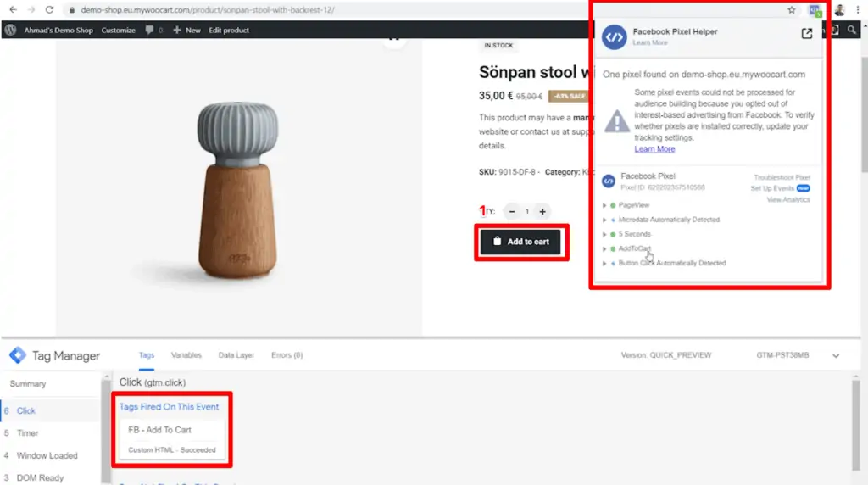Image resolution: width=868 pixels, height=485 pixels.
Task: Click the quantity value field
Action: point(527,211)
